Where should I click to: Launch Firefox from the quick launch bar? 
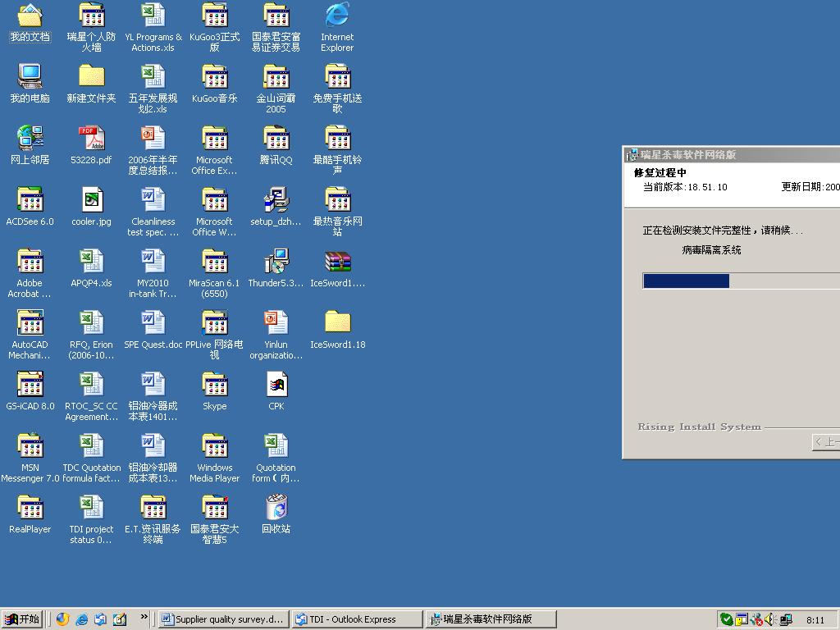point(62,619)
